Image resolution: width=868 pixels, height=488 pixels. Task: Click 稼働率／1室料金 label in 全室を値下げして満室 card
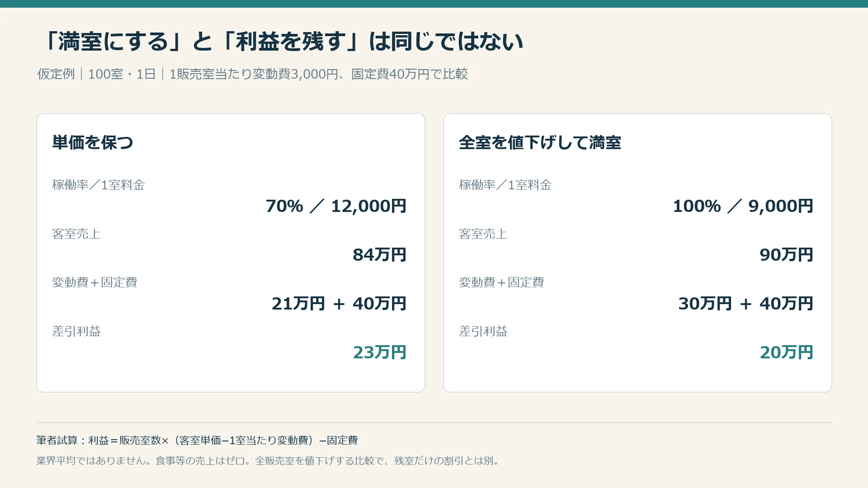pyautogui.click(x=505, y=185)
